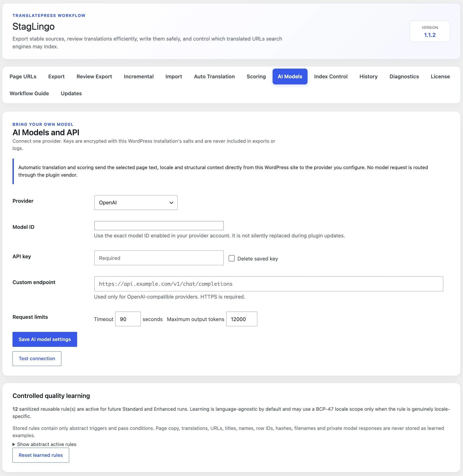View the History tab
Image resolution: width=463 pixels, height=476 pixels.
pos(369,76)
